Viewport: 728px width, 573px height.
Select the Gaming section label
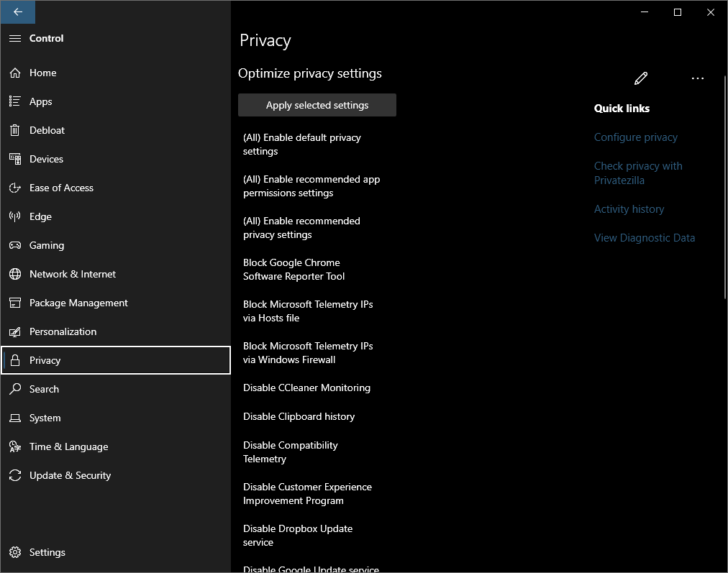tap(47, 245)
